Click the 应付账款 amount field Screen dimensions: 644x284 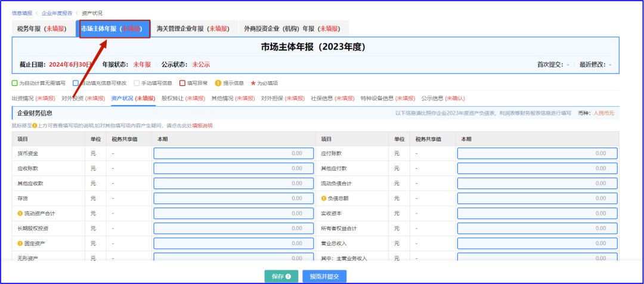[537, 153]
